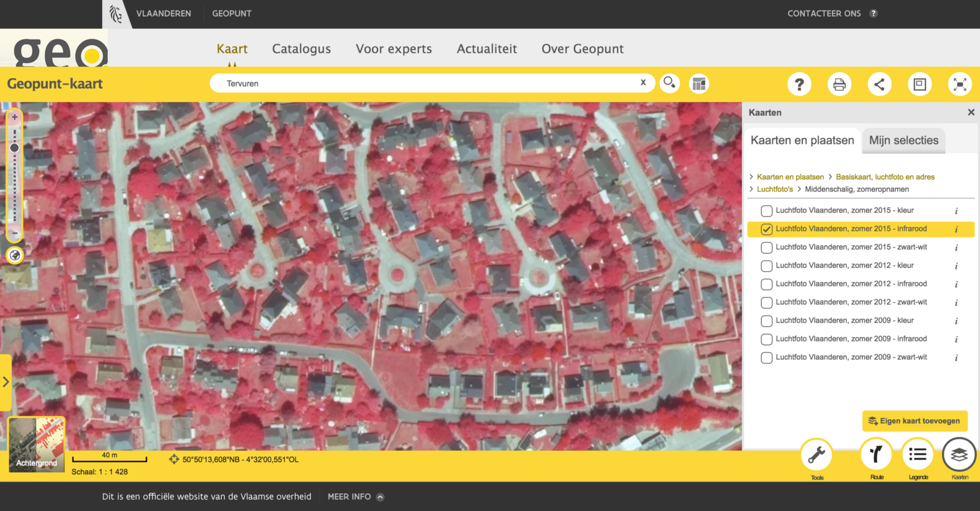Open the help question mark button
980x511 pixels.
click(x=799, y=84)
